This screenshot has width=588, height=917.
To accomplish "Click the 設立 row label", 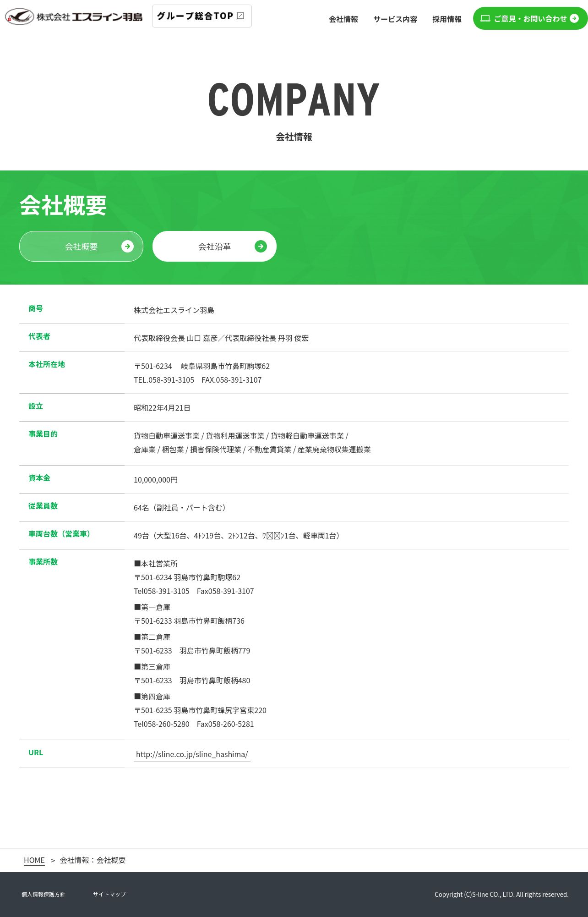I will (x=36, y=406).
